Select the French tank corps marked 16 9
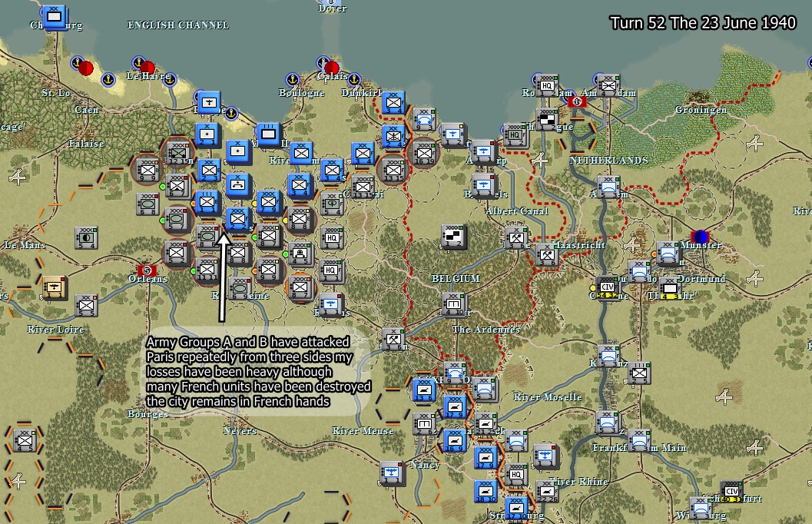812x524 pixels. point(454,441)
